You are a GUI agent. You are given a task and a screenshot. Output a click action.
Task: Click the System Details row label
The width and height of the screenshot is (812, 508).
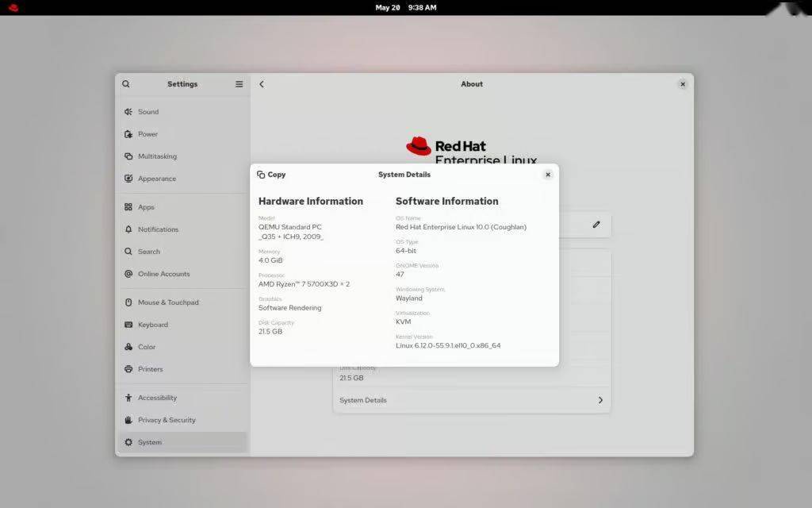click(x=363, y=400)
